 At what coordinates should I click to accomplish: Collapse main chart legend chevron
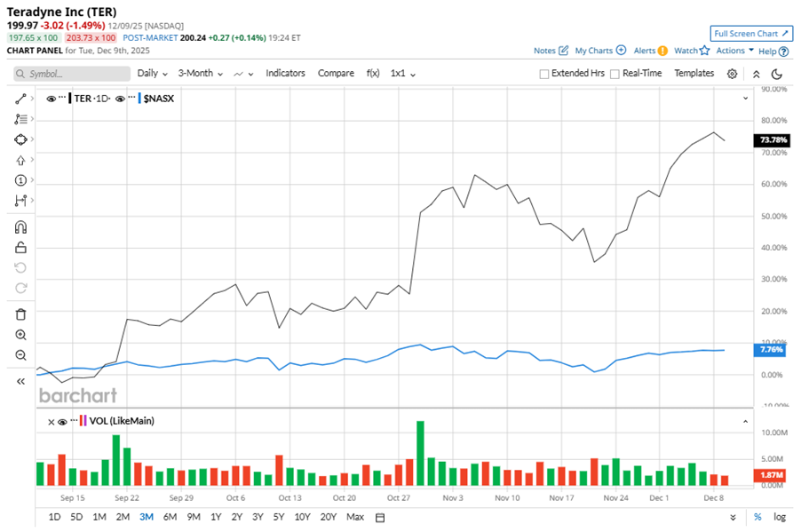click(745, 98)
